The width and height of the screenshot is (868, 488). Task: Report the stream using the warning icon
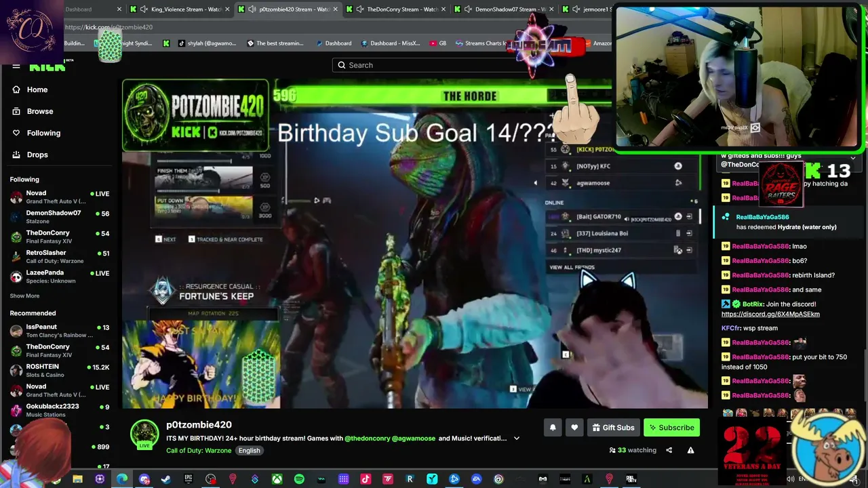coord(690,450)
